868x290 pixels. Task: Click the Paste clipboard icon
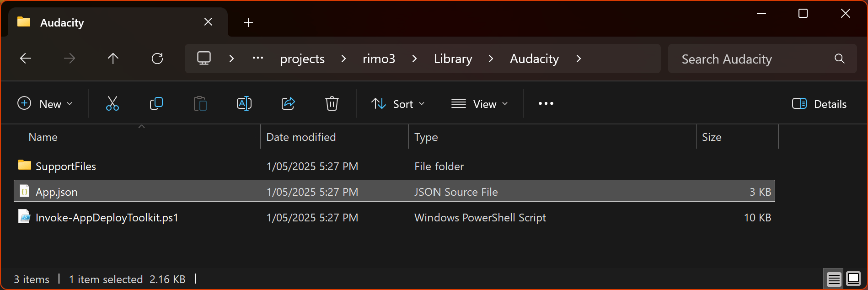pyautogui.click(x=200, y=103)
